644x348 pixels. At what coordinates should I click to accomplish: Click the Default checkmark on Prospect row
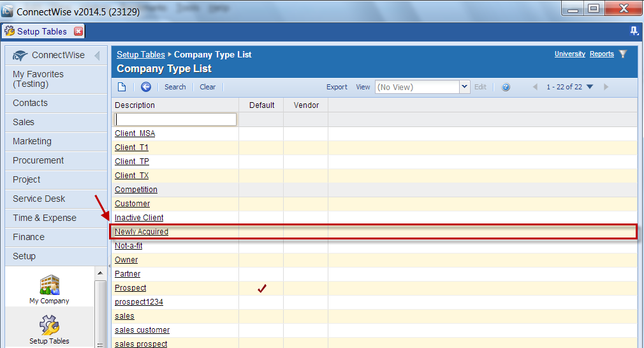point(262,289)
